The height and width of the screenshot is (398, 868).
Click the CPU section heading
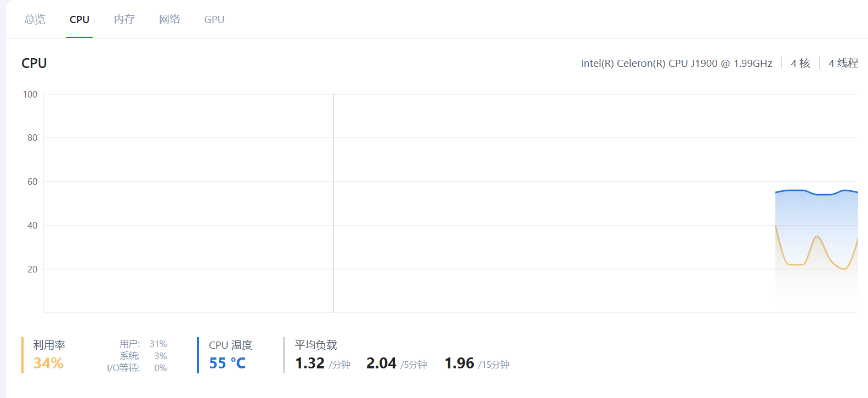coord(34,63)
